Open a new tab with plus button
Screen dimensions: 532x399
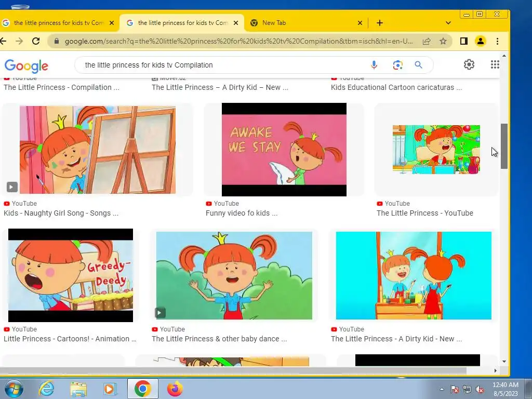[380, 23]
